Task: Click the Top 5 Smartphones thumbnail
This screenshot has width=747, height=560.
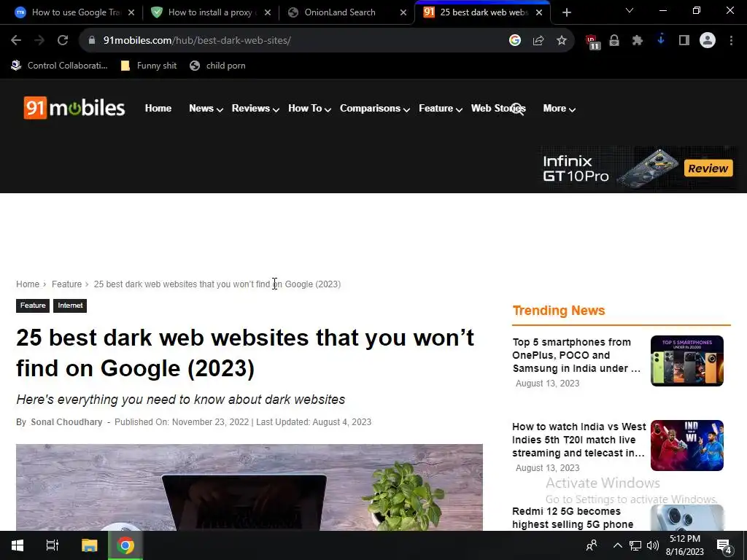Action: click(687, 361)
